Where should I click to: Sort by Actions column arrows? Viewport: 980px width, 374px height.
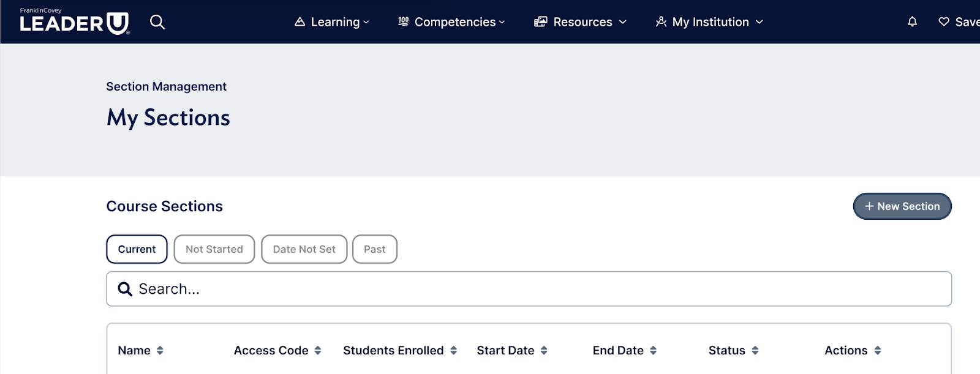878,351
